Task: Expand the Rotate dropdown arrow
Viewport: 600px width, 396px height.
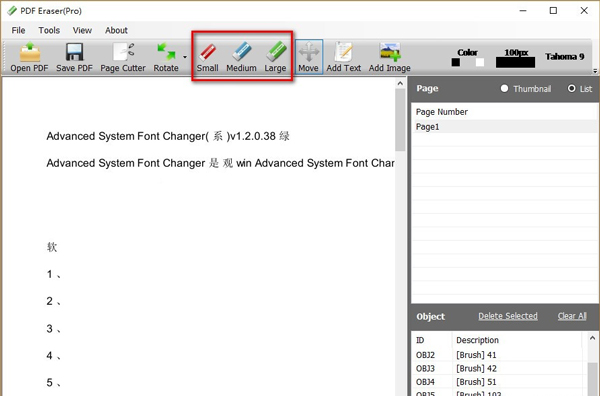Action: pyautogui.click(x=185, y=57)
